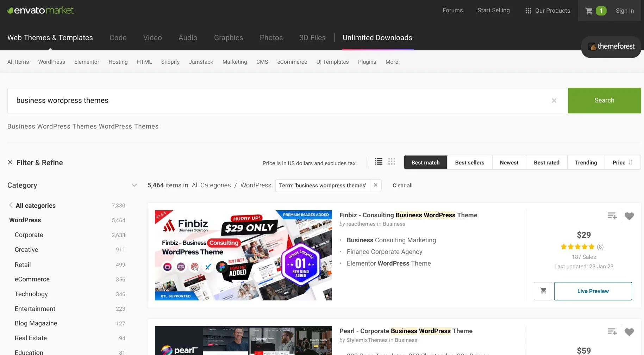Select UI Templates in subnav

[332, 62]
